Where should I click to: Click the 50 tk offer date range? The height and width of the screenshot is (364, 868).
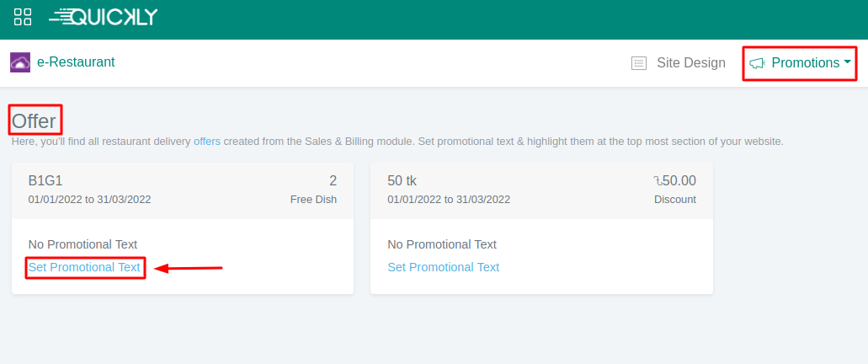click(448, 200)
